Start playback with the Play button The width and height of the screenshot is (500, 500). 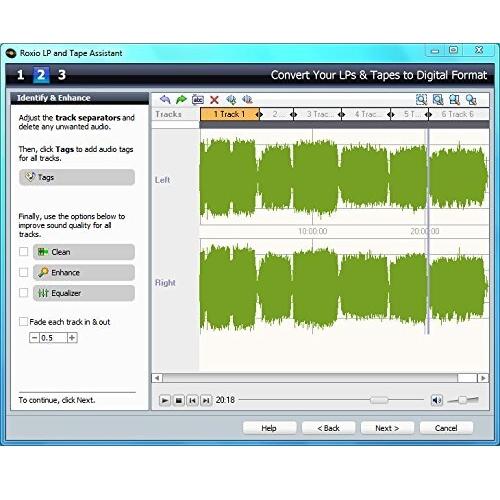pos(165,400)
